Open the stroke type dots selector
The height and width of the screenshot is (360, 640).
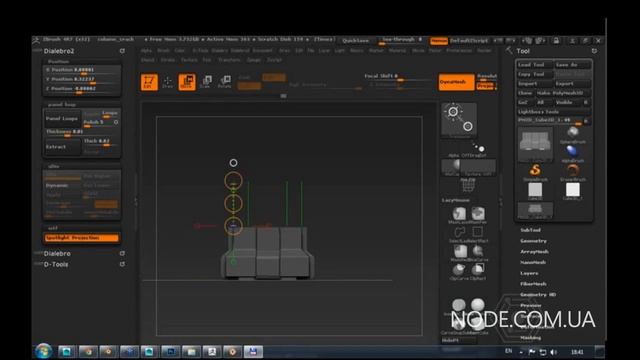[x=478, y=147]
